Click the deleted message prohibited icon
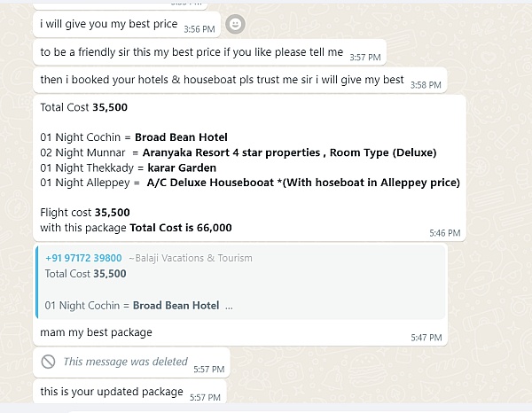Image resolution: width=532 pixels, height=413 pixels. tap(48, 362)
